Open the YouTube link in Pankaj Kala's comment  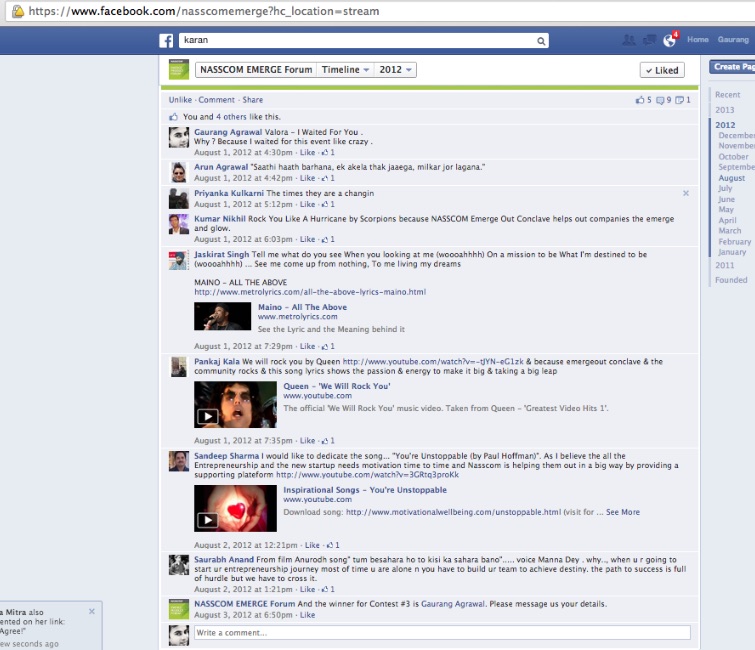433,361
